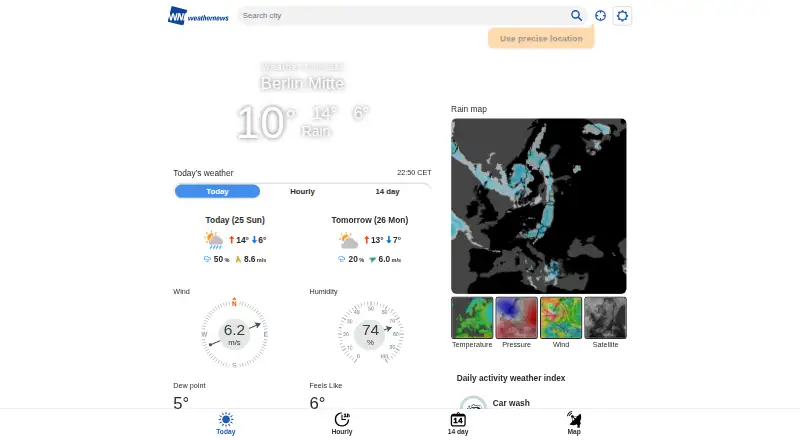Screen dimensions: 800x440
Task: Click the Tomorrow (26 Mon) heading
Action: tap(369, 220)
